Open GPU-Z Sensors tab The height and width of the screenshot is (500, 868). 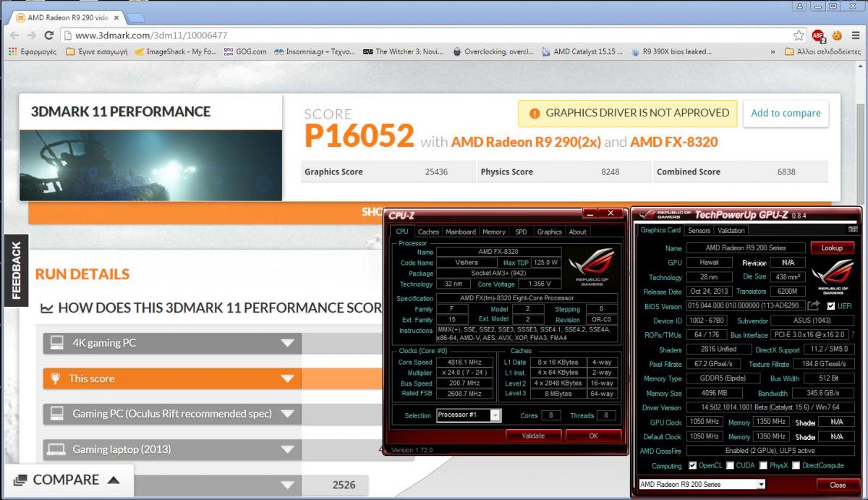click(x=699, y=230)
